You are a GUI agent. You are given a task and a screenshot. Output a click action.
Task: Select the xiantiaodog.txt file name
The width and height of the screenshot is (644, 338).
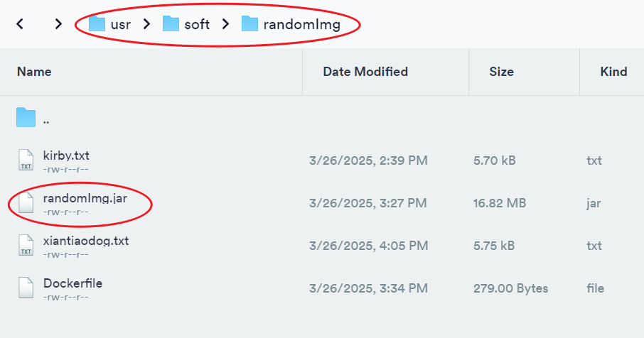click(x=86, y=241)
